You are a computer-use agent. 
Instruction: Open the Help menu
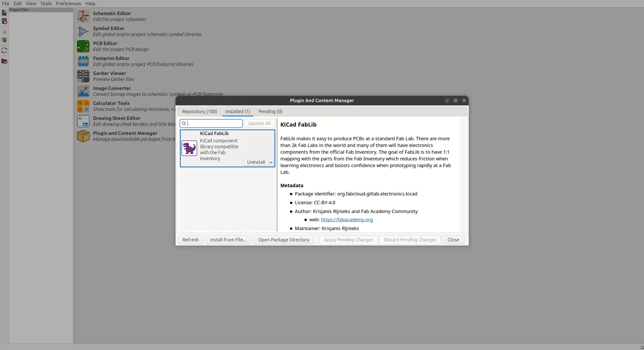click(90, 3)
